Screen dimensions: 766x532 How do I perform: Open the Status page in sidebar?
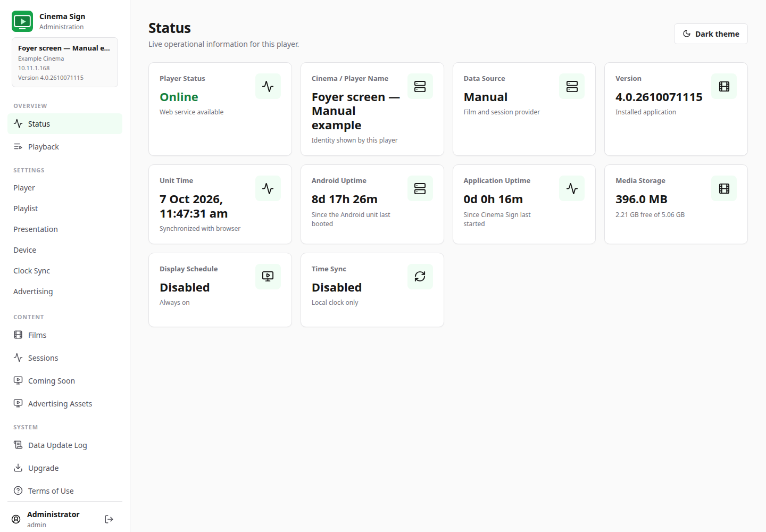coord(65,123)
